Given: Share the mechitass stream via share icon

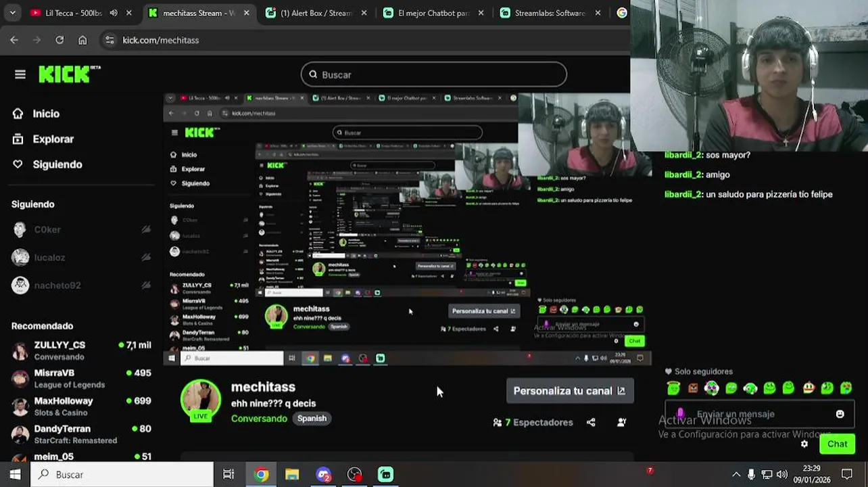Looking at the screenshot, I should pos(591,422).
